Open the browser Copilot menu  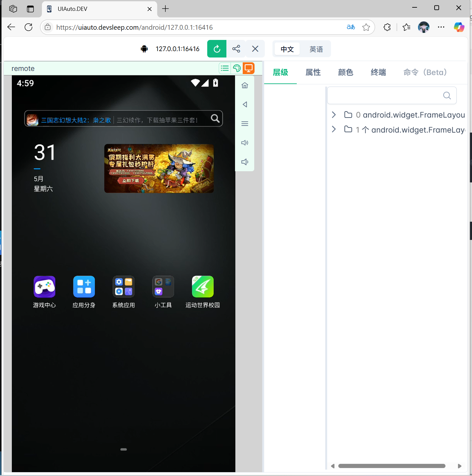(x=459, y=27)
